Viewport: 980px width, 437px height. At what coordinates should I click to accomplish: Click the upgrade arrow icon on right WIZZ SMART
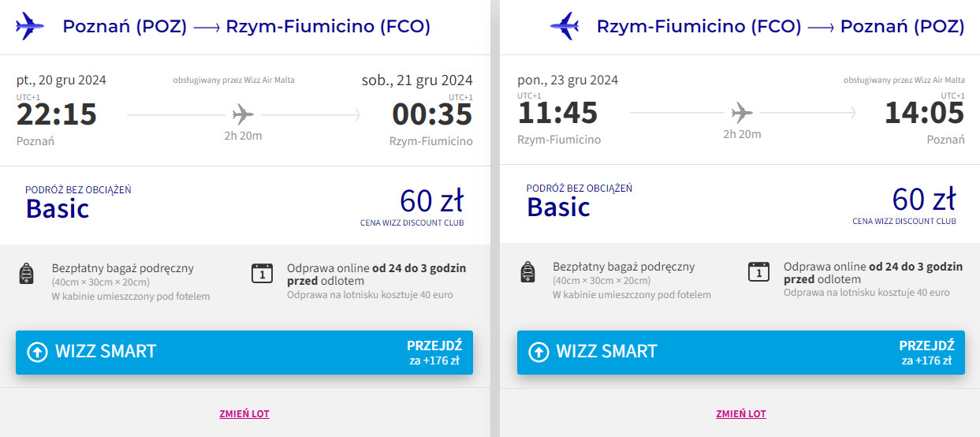538,352
